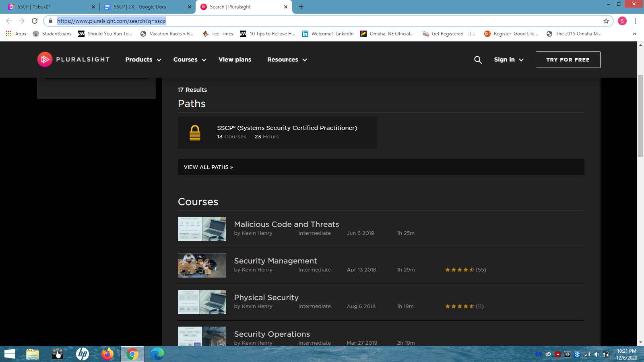
Task: Open the HP app in taskbar
Action: tap(83, 354)
